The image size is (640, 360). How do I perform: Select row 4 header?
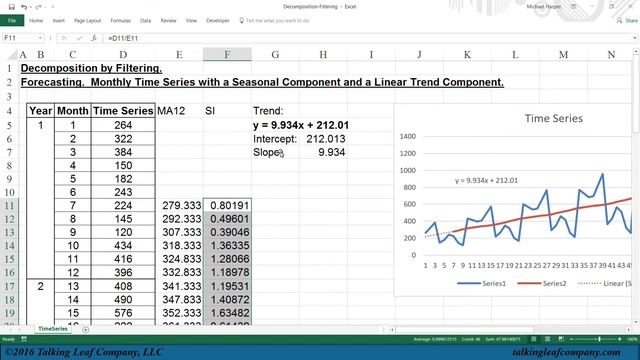coord(9,111)
